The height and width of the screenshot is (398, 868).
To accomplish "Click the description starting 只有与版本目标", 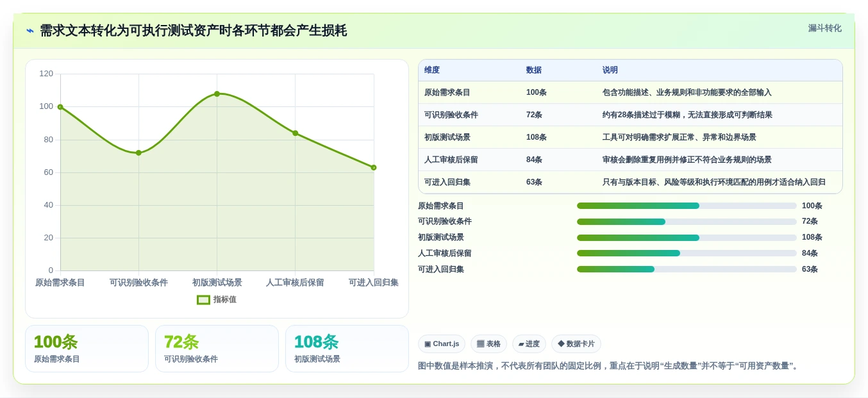I will pyautogui.click(x=714, y=182).
